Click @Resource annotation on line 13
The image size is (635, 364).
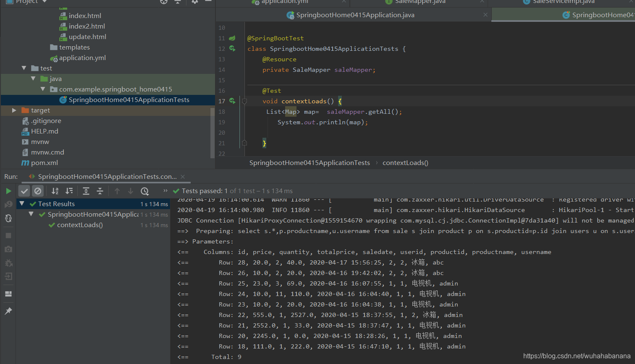[x=279, y=59]
